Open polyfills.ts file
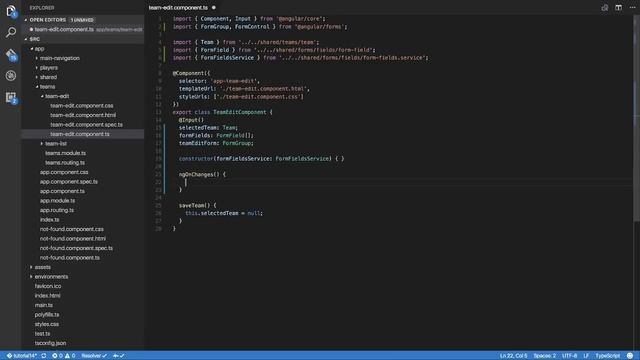The height and width of the screenshot is (360, 640). (x=47, y=314)
